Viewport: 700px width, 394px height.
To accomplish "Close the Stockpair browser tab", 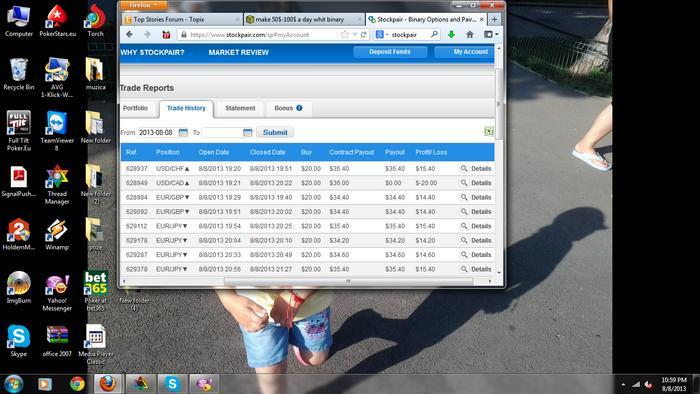I will point(481,20).
